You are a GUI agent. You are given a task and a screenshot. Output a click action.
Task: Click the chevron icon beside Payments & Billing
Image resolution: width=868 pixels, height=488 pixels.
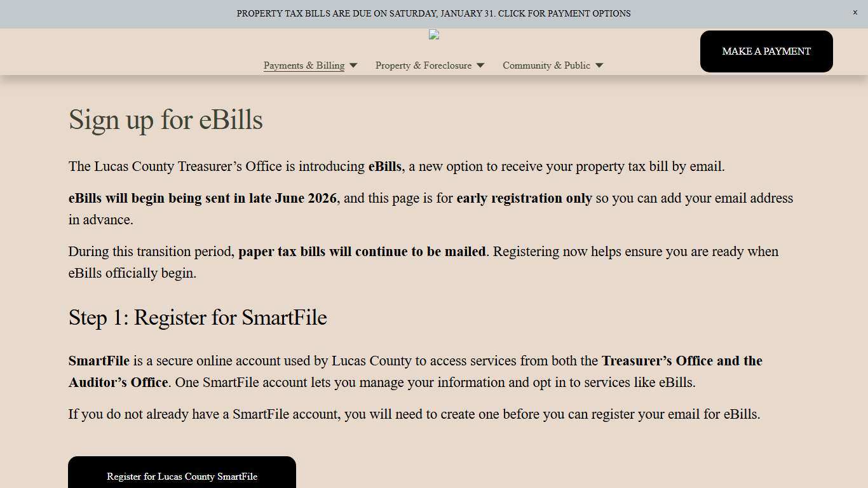point(354,65)
